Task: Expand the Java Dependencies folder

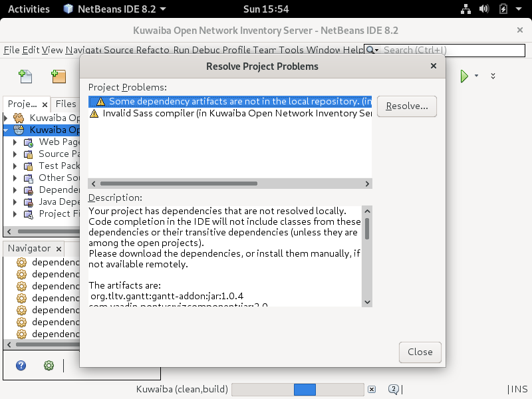Action: [x=15, y=202]
